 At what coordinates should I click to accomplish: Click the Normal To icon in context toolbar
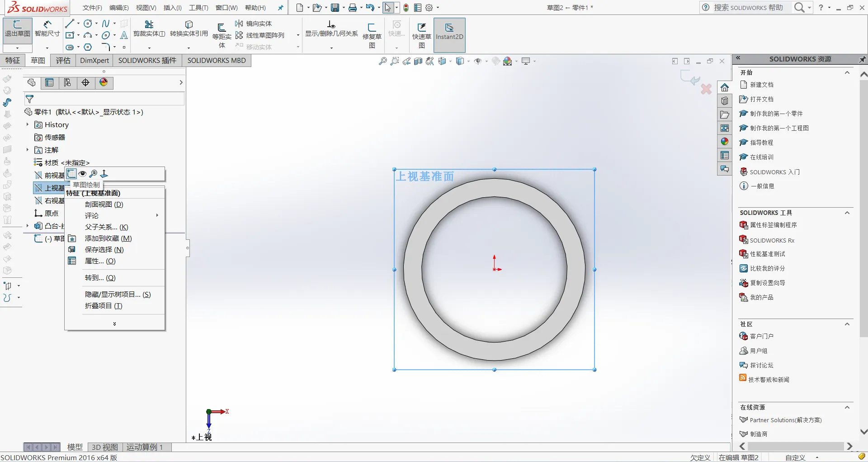pos(104,174)
